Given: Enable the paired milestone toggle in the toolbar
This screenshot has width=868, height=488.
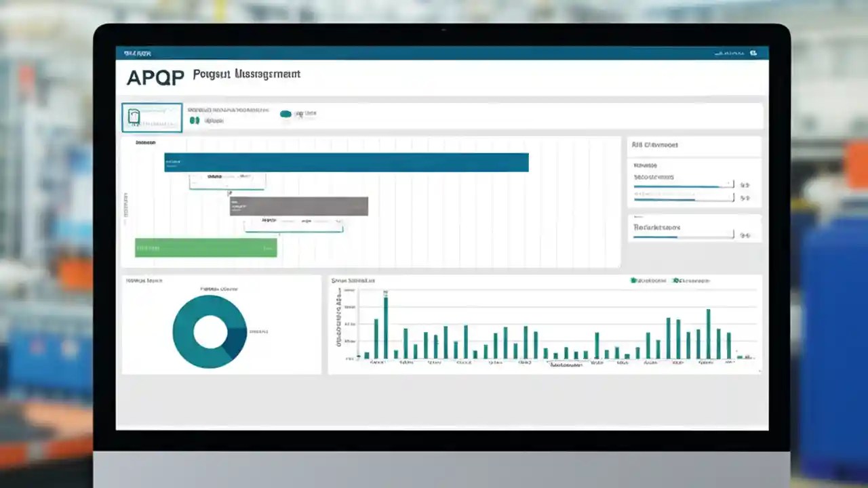Looking at the screenshot, I should tap(195, 119).
